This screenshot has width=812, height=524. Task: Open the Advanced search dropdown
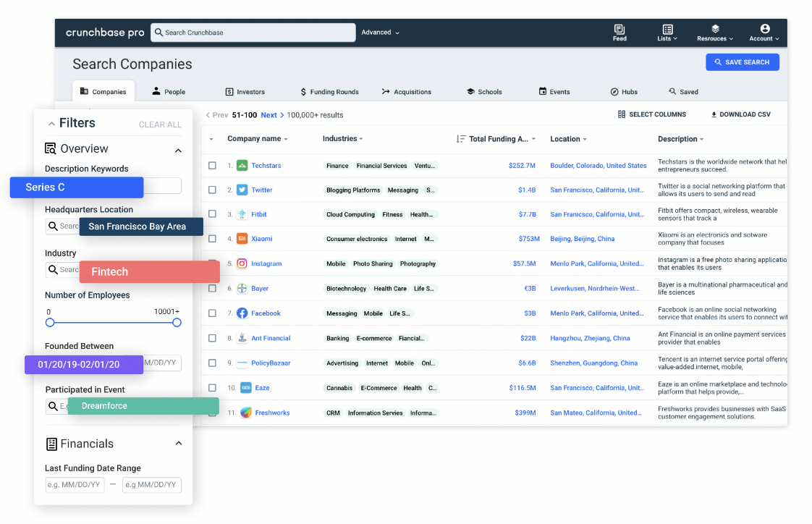(380, 32)
